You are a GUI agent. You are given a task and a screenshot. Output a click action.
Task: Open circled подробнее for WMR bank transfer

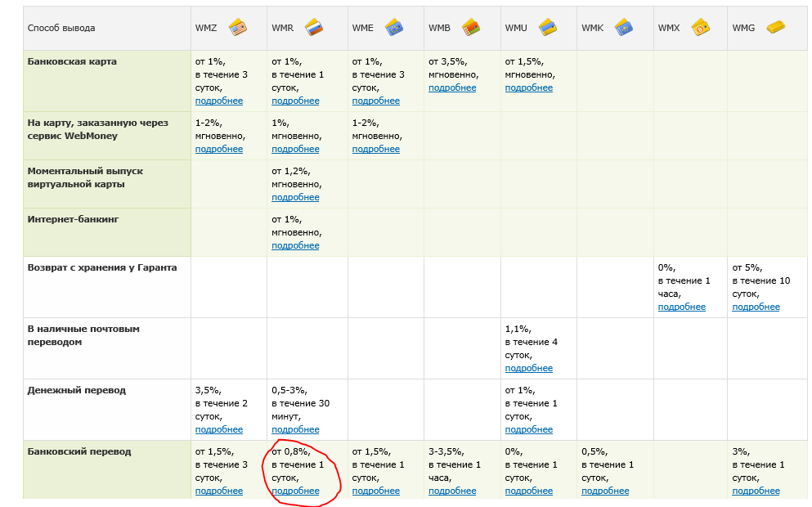coord(295,491)
